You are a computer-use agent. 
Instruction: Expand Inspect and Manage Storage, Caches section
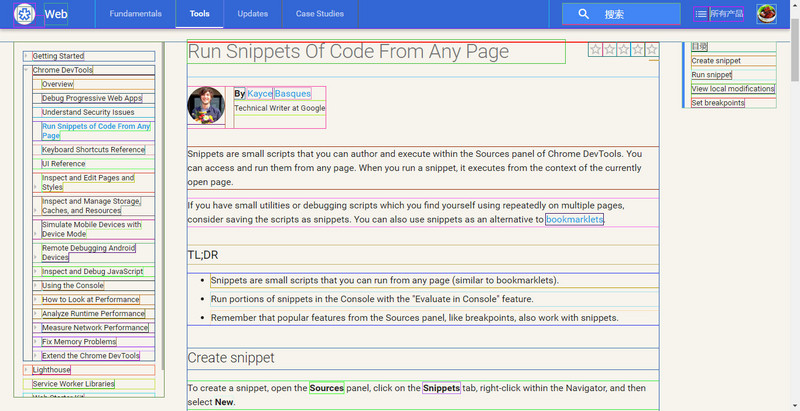click(36, 211)
